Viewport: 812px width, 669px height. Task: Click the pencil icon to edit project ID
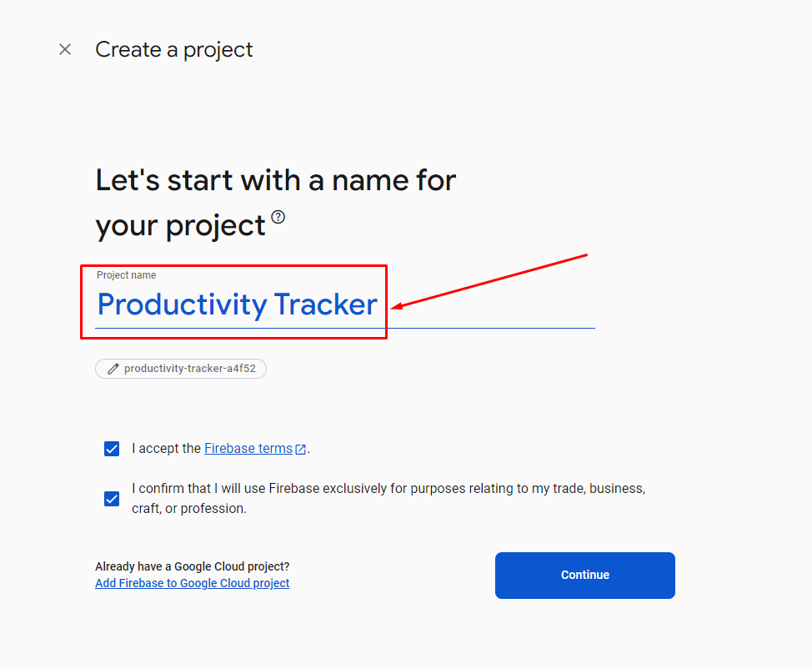click(x=113, y=369)
